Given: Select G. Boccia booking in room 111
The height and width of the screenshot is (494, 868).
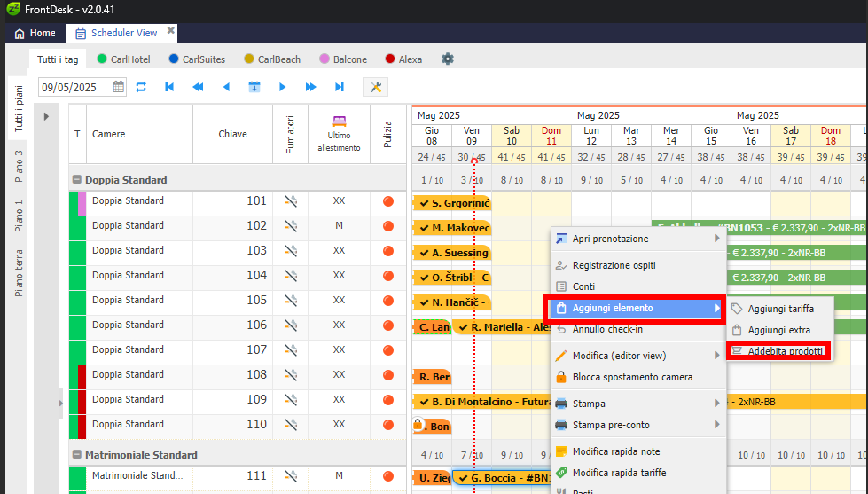Looking at the screenshot, I should tap(503, 478).
